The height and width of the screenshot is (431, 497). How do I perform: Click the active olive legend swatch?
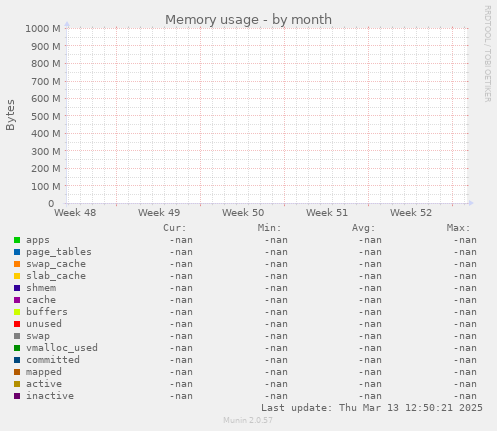coord(17,384)
